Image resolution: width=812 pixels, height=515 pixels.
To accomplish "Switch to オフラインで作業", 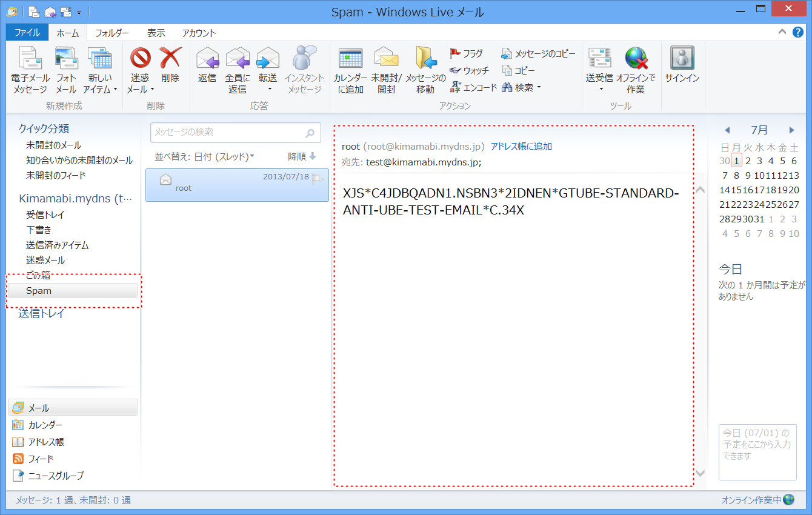I will [636, 71].
